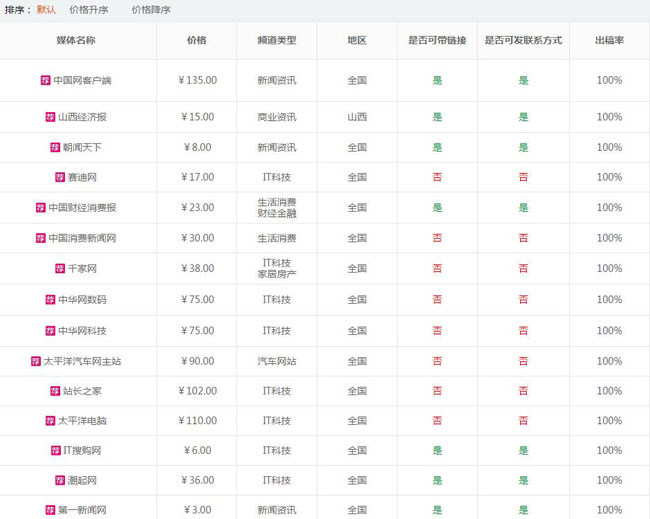Image resolution: width=650 pixels, height=519 pixels.
Task: Click the 中华网科技 media name
Action: pyautogui.click(x=82, y=331)
